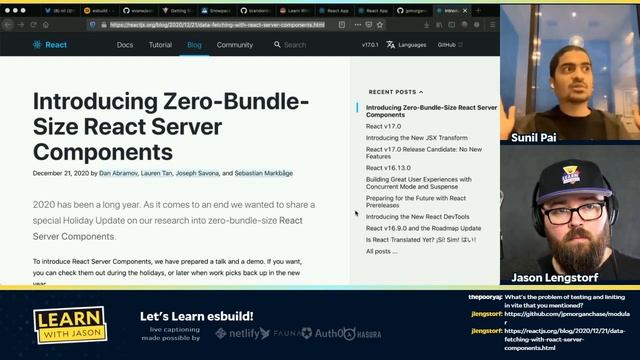Open Community in the React navigation
This screenshot has height=360, width=640.
point(235,45)
